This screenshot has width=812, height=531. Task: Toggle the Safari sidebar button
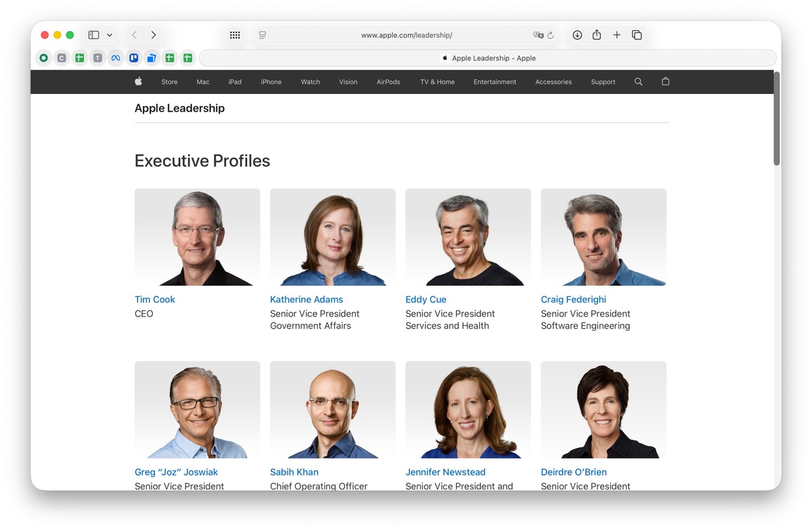click(94, 35)
